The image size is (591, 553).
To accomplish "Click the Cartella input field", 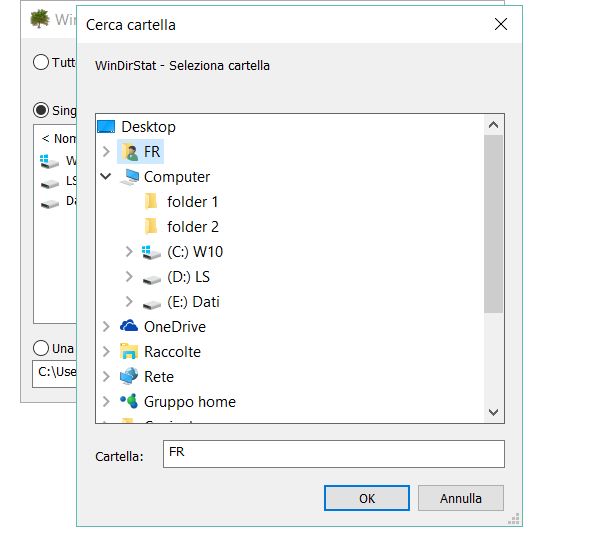I will click(334, 454).
